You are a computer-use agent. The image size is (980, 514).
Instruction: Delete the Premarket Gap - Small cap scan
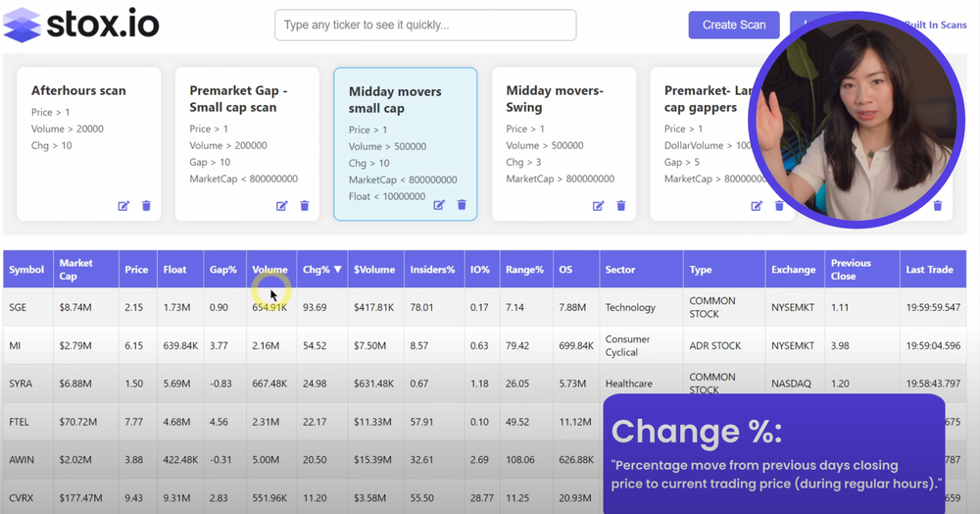coord(305,206)
